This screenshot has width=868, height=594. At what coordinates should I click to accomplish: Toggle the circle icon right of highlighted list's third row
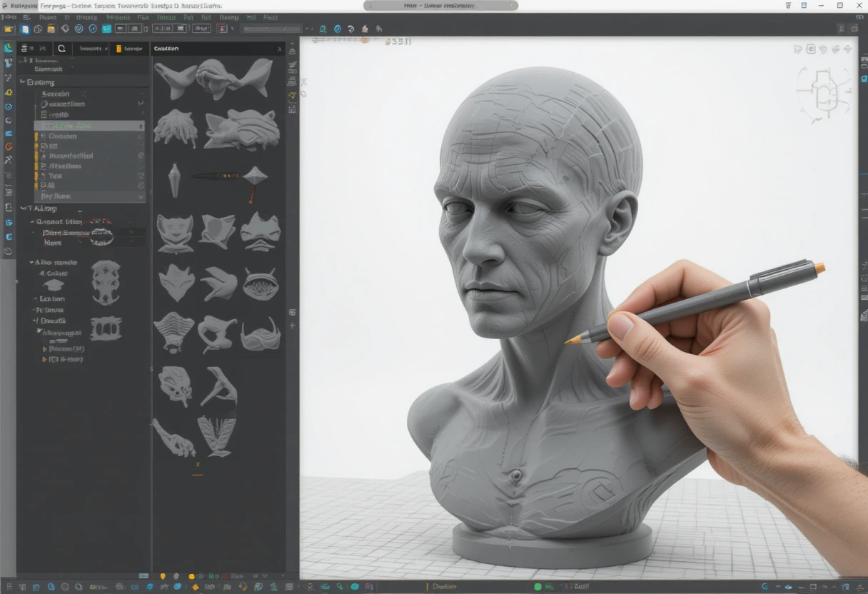[141, 156]
